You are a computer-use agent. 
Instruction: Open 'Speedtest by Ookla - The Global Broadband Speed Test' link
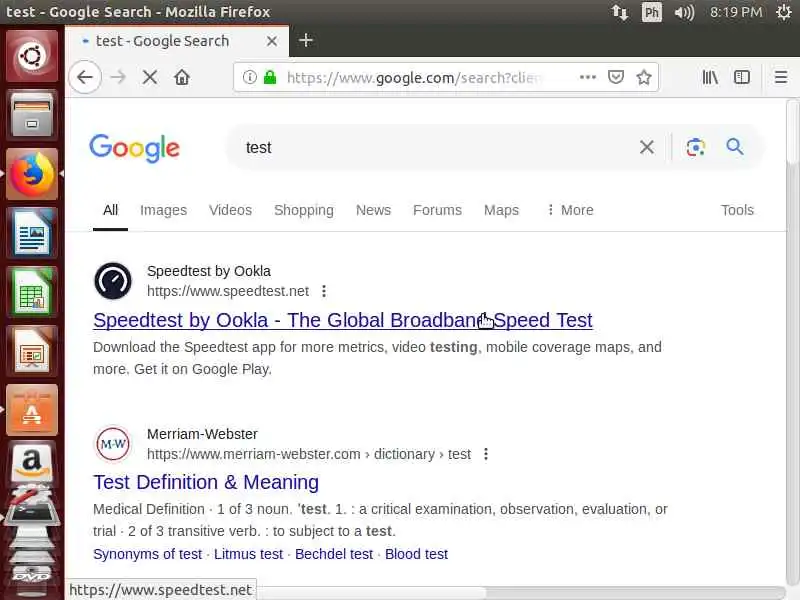[x=343, y=320]
